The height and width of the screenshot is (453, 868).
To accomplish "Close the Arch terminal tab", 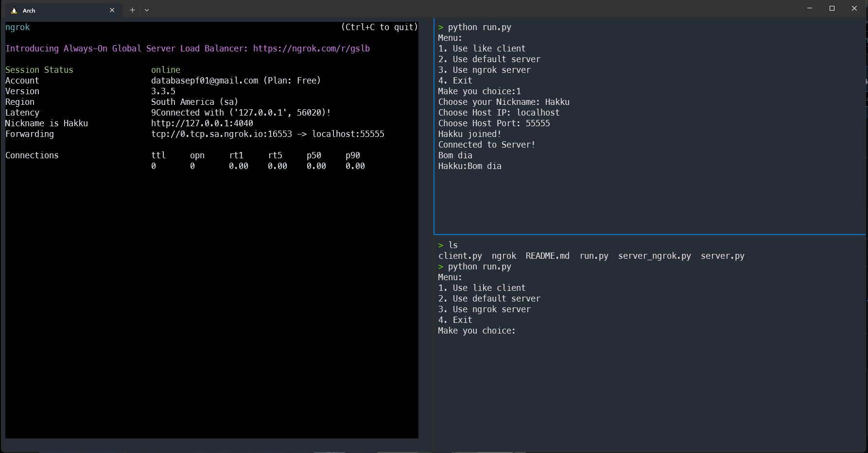I will point(112,10).
